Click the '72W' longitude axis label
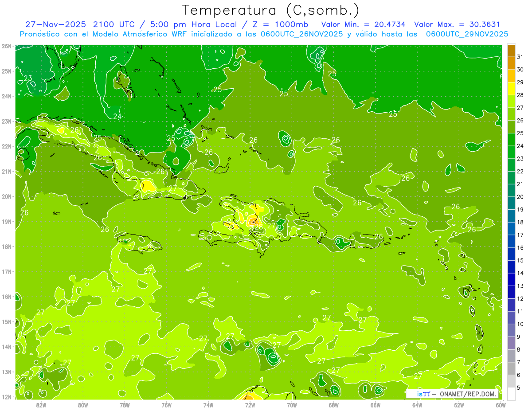Screen dimensions: 532x411 (x=250, y=404)
